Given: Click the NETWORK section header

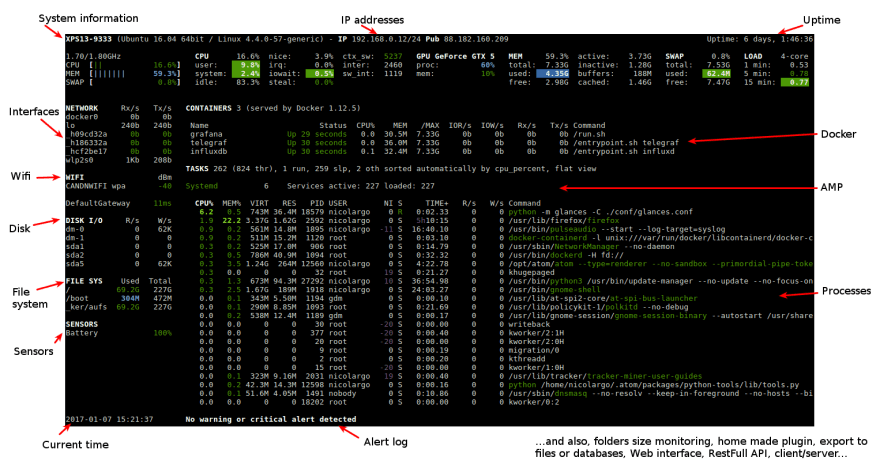Looking at the screenshot, I should (82, 108).
